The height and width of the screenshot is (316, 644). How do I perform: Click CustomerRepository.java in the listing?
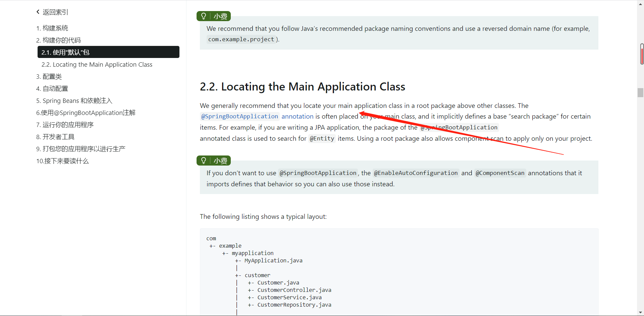point(294,305)
